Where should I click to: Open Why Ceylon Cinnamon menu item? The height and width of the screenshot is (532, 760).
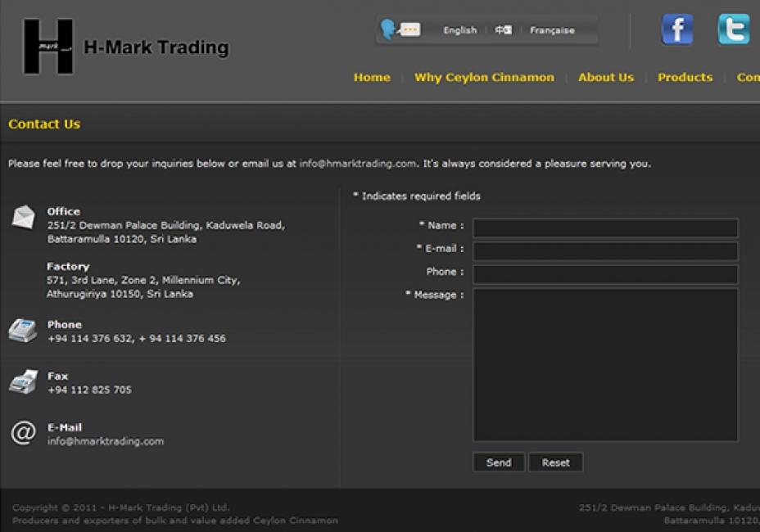[x=484, y=78]
